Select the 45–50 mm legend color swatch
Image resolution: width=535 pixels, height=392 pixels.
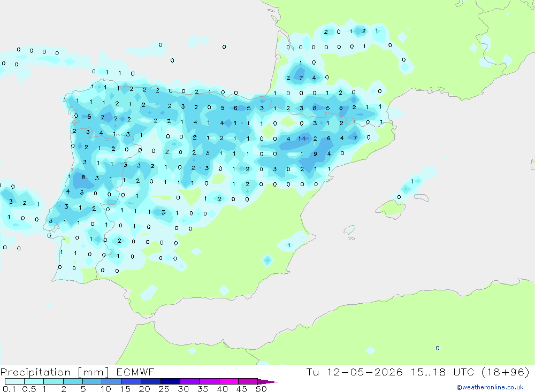[x=248, y=381]
